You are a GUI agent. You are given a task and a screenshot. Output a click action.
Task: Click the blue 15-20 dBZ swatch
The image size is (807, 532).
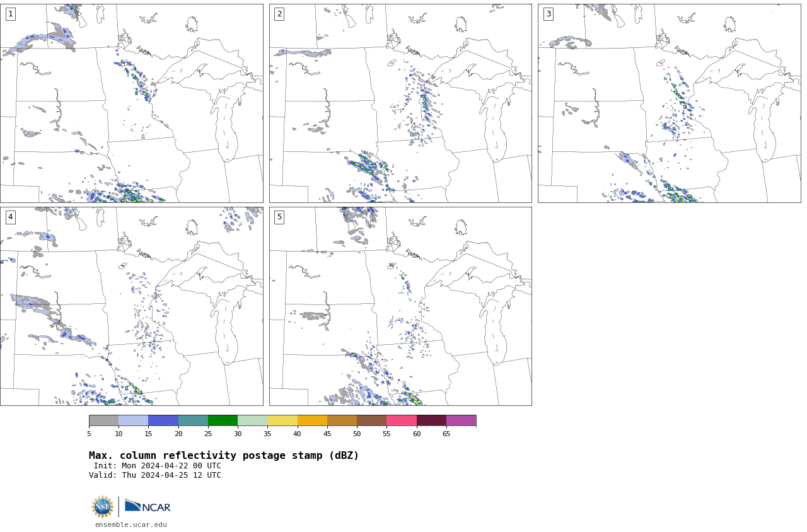[x=163, y=420]
